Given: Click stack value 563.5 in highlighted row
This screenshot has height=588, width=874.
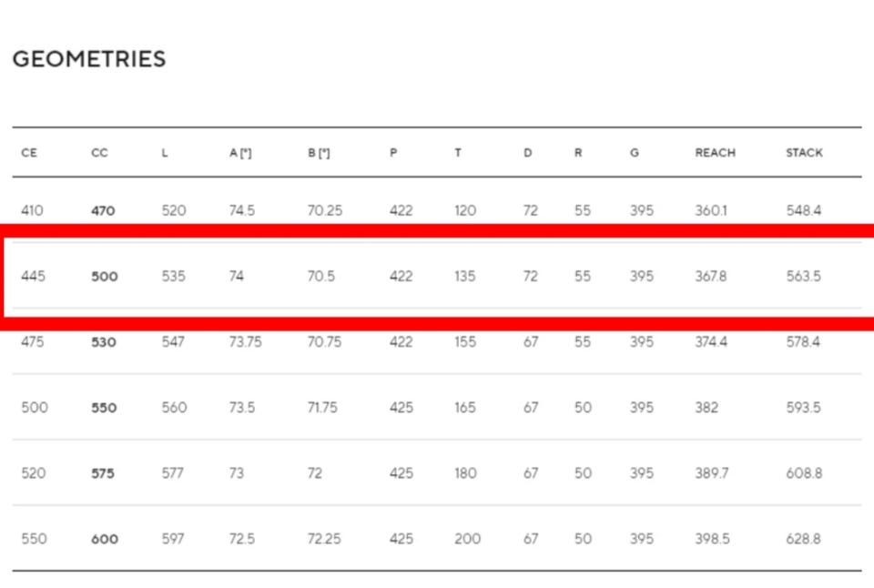Looking at the screenshot, I should coord(803,277).
